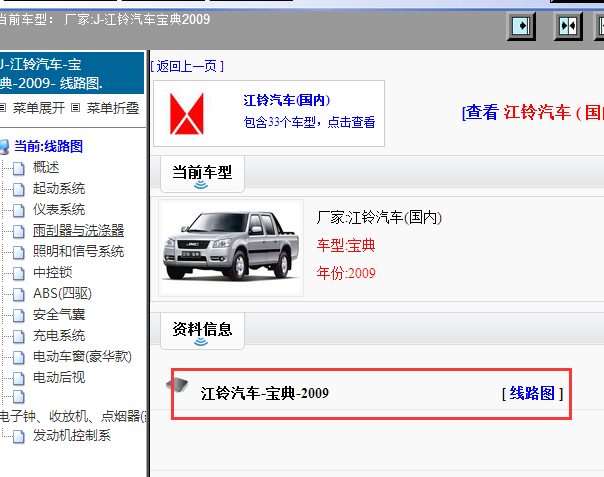Select the 当前车型 tab
This screenshot has height=477, width=604.
[x=202, y=174]
